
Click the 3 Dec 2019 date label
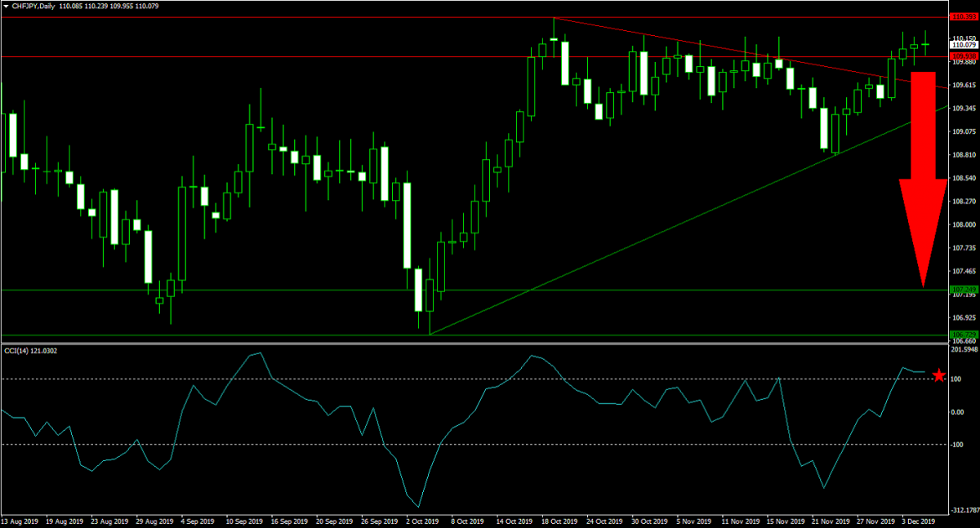(917, 520)
